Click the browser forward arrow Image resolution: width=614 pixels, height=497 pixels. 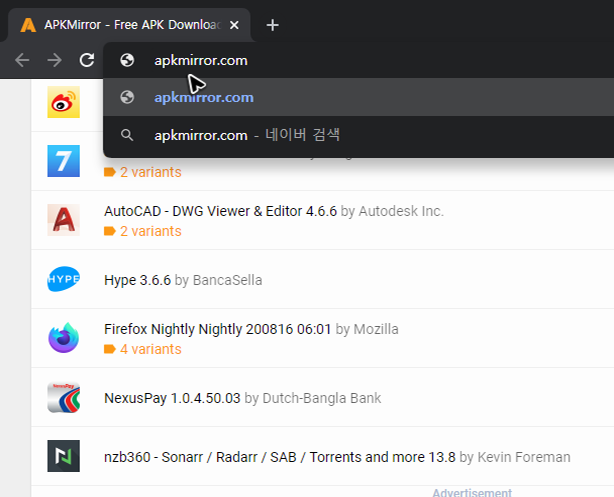(x=54, y=60)
